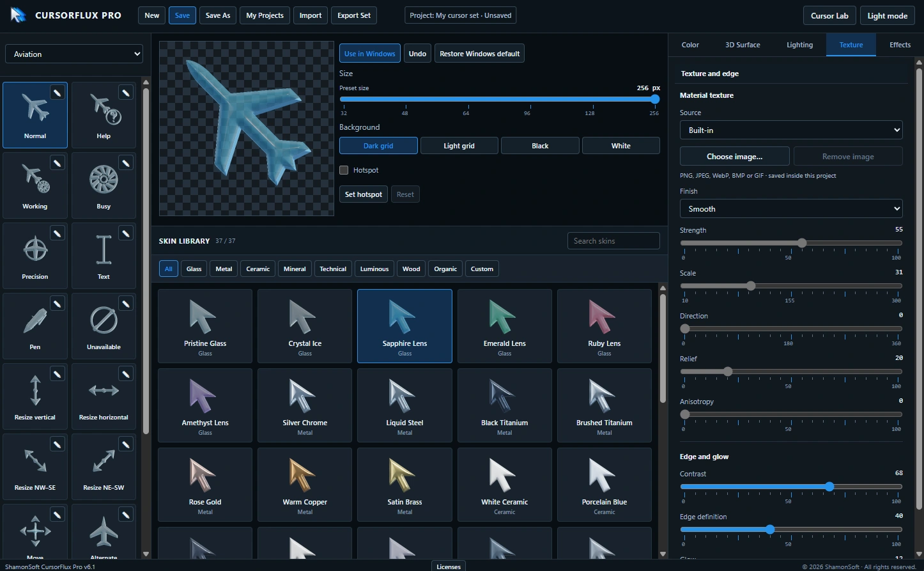Filter skin library by Glass
Screen dimensions: 924x571
[194, 269]
